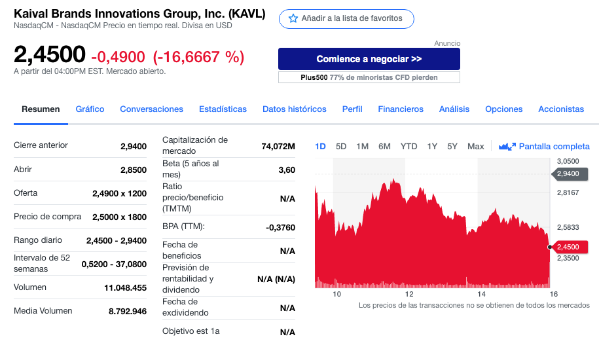
Task: Switch chart to 1M range
Action: click(x=362, y=146)
